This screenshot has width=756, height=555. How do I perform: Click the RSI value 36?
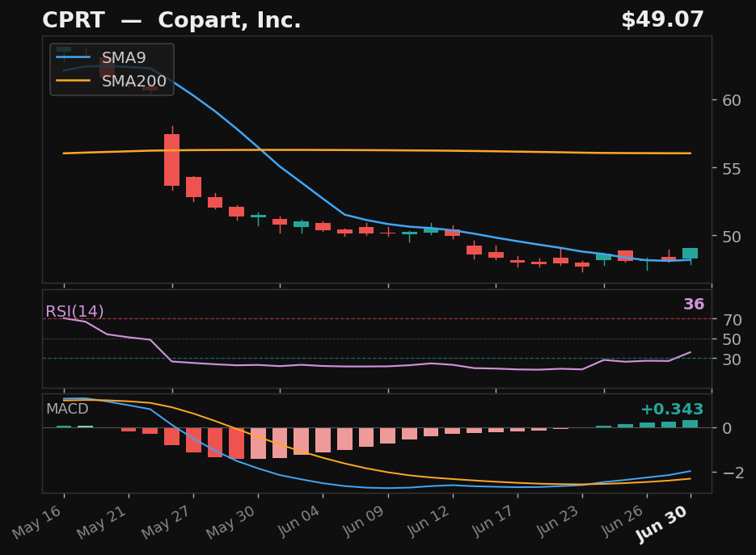pos(694,304)
